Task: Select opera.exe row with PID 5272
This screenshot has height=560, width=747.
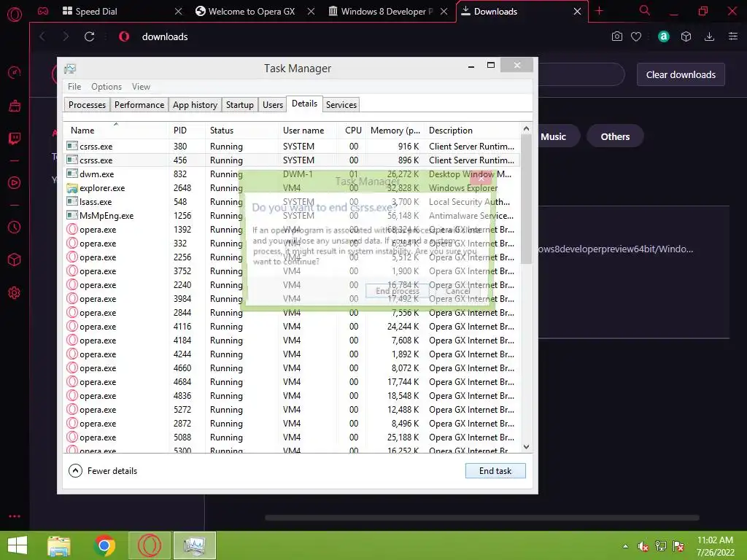Action: tap(292, 410)
